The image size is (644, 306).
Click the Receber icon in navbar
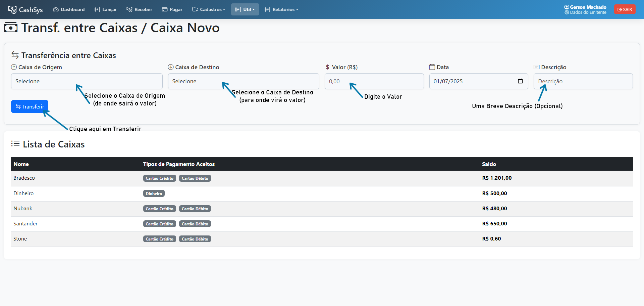pyautogui.click(x=129, y=10)
